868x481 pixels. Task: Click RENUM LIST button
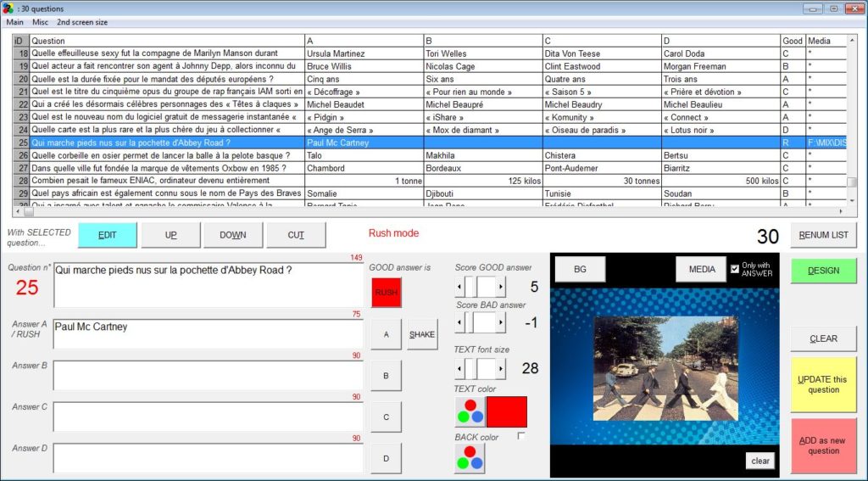coord(823,235)
